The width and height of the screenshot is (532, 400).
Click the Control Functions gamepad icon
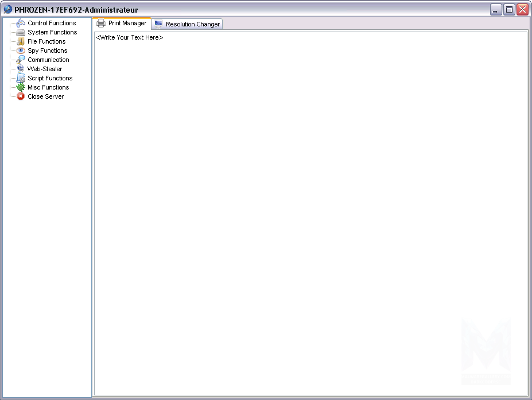click(21, 23)
